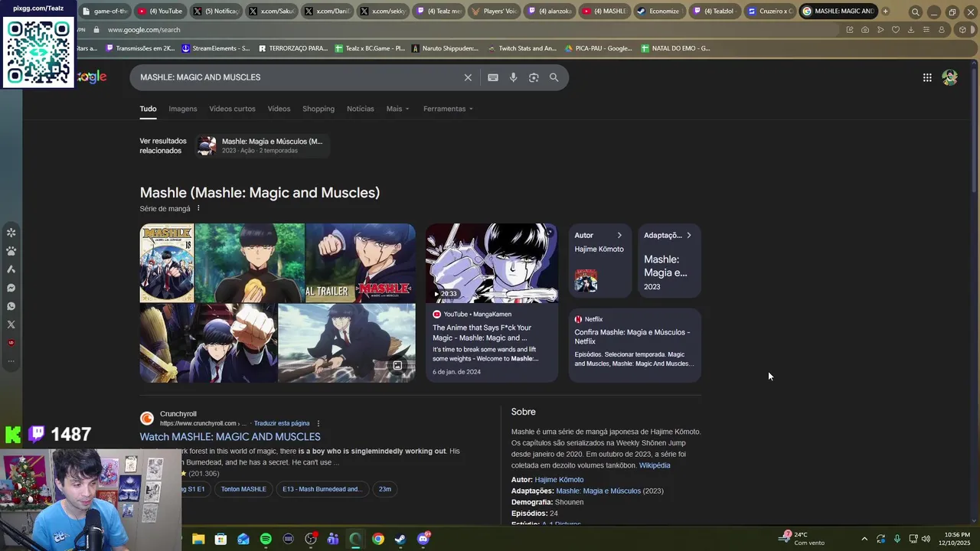Play the 20:33 MangaKamen YouTube video
This screenshot has width=980, height=551.
492,263
